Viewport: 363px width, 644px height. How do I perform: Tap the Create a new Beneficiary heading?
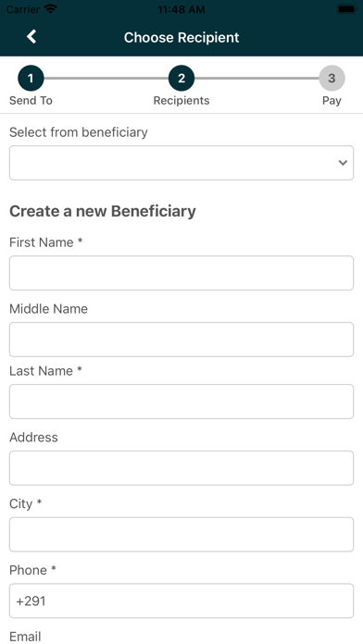(x=103, y=212)
